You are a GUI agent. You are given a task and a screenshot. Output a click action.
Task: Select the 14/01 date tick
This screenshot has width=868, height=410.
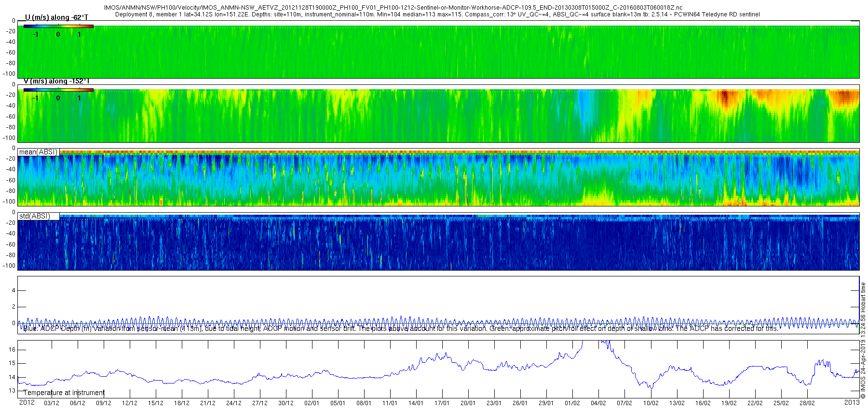[x=416, y=403]
